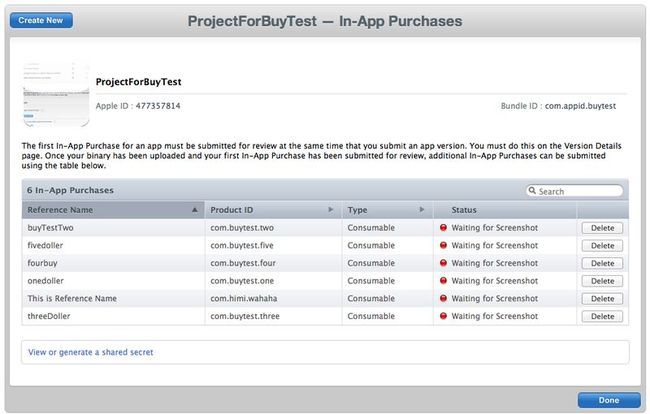Select product ID com.buytest.four
The height and width of the screenshot is (414, 650).
click(243, 263)
